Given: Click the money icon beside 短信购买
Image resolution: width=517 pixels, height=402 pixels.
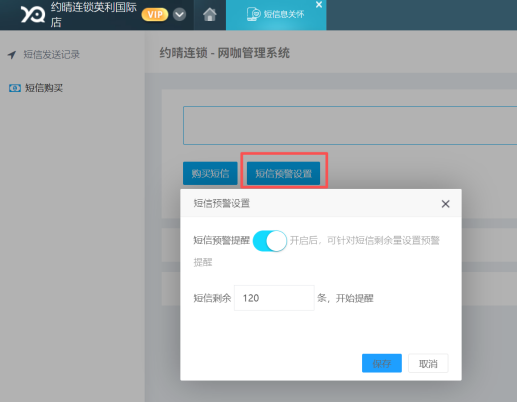Looking at the screenshot, I should click(x=15, y=88).
